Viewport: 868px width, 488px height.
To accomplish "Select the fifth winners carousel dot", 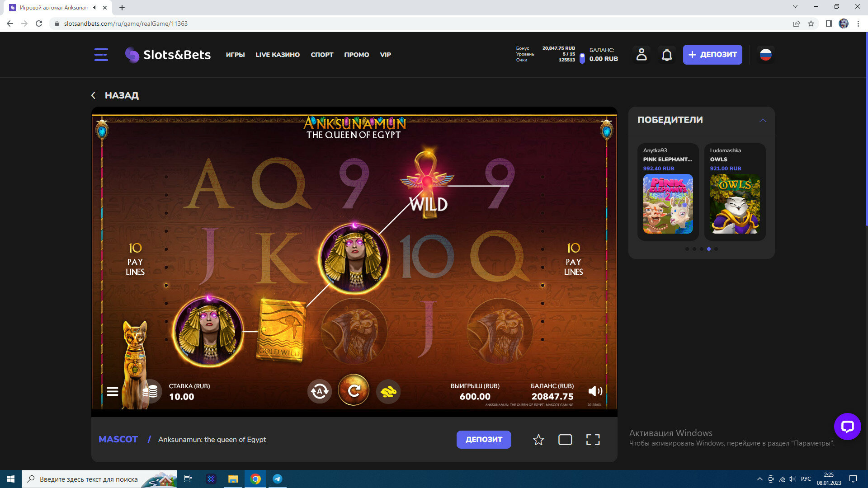I will 716,249.
